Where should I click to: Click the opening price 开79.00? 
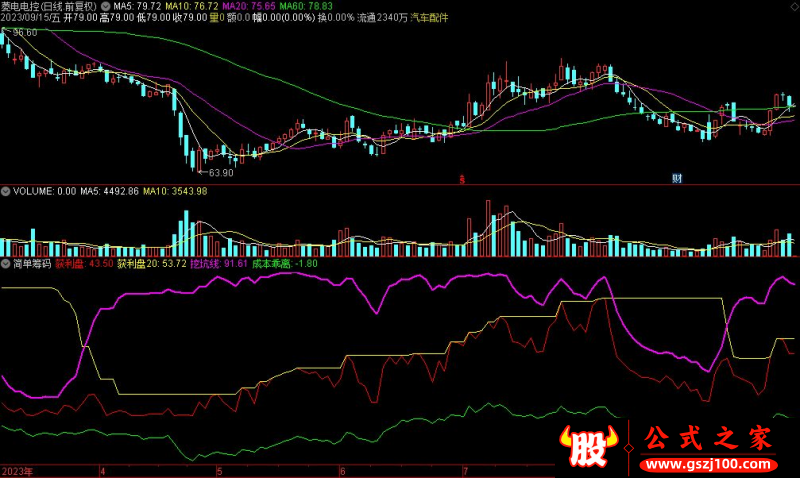(80, 17)
